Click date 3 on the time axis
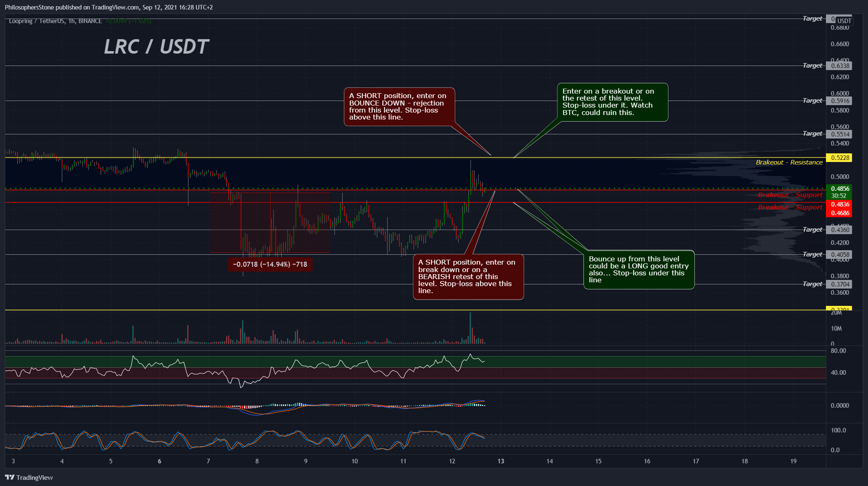868x486 pixels. click(14, 461)
